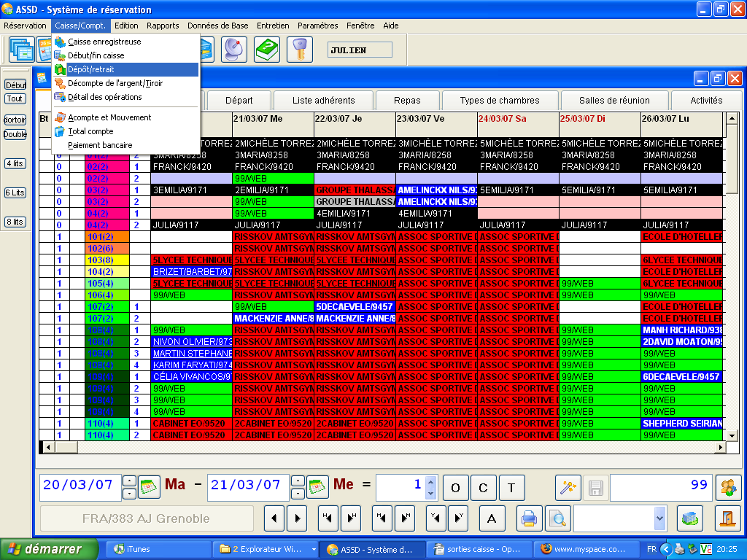Screen dimensions: 747x560
Task: Filter by the 6 Lits sidebar button
Action: (15, 192)
